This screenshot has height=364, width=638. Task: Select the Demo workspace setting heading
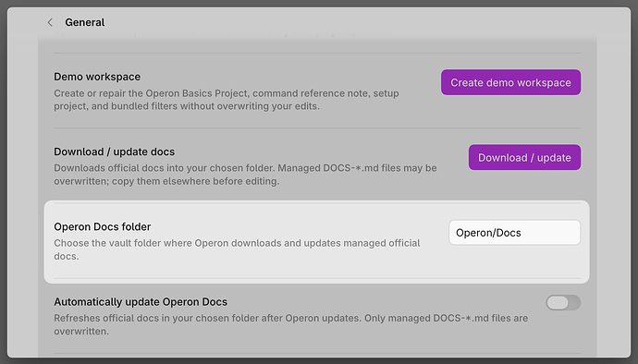pyautogui.click(x=97, y=77)
